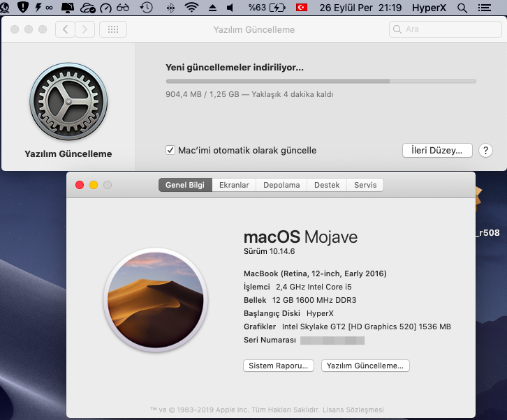The image size is (507, 420).
Task: Click the İleri Düzey button
Action: [x=437, y=150]
